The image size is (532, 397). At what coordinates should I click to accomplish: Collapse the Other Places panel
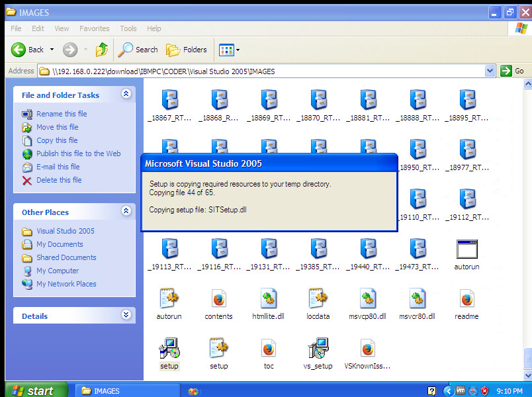pos(126,212)
